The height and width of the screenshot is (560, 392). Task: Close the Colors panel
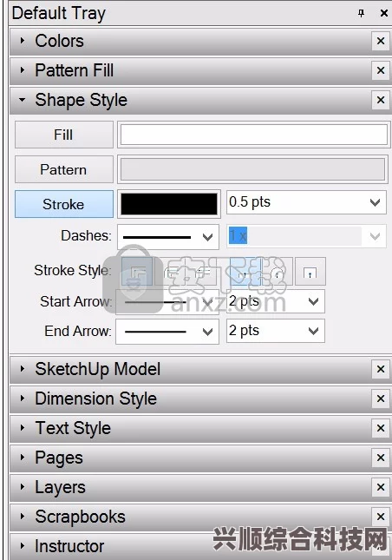click(x=381, y=41)
